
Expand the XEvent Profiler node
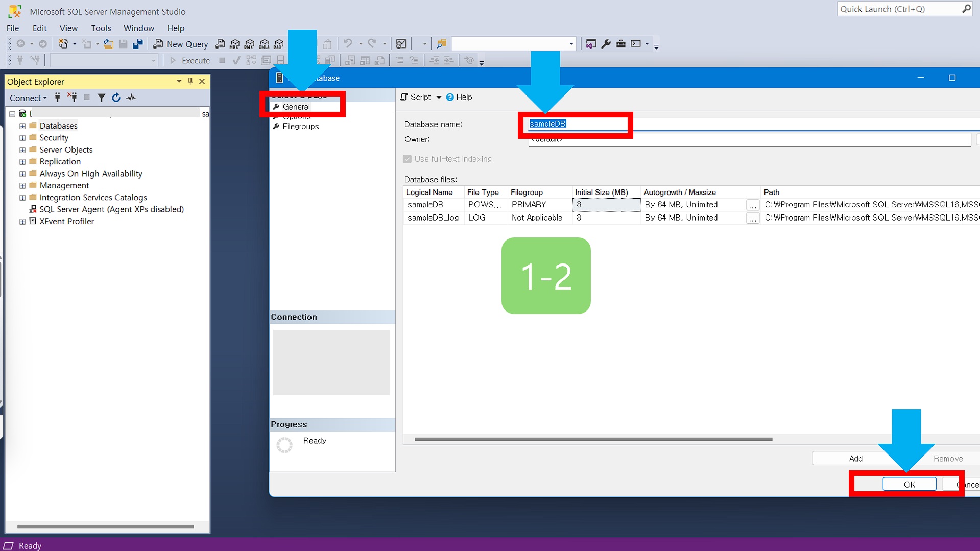22,221
